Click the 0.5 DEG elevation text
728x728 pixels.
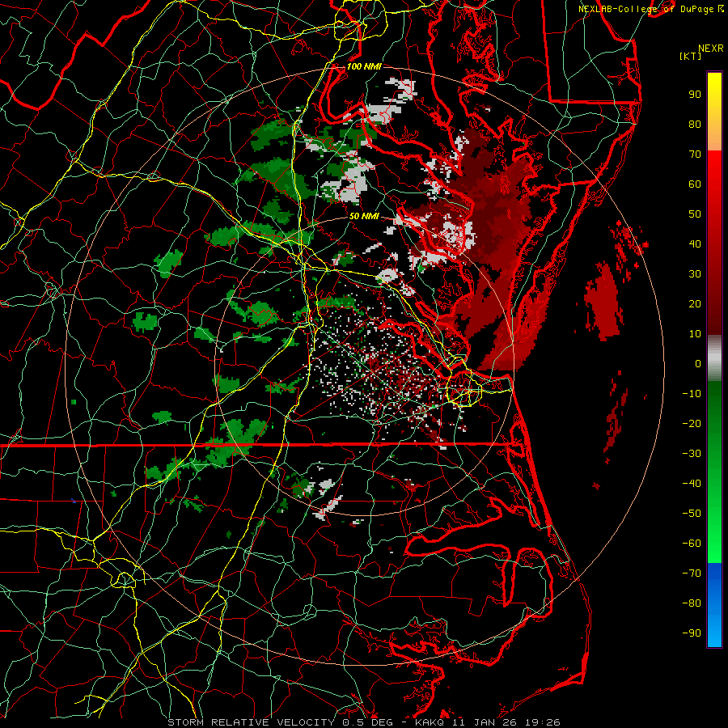coord(367,722)
